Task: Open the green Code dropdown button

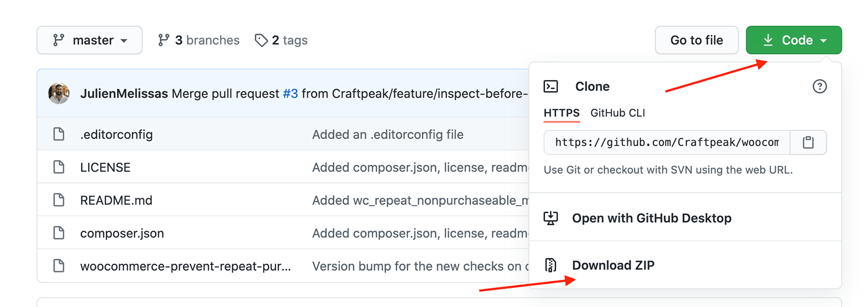Action: tap(793, 40)
